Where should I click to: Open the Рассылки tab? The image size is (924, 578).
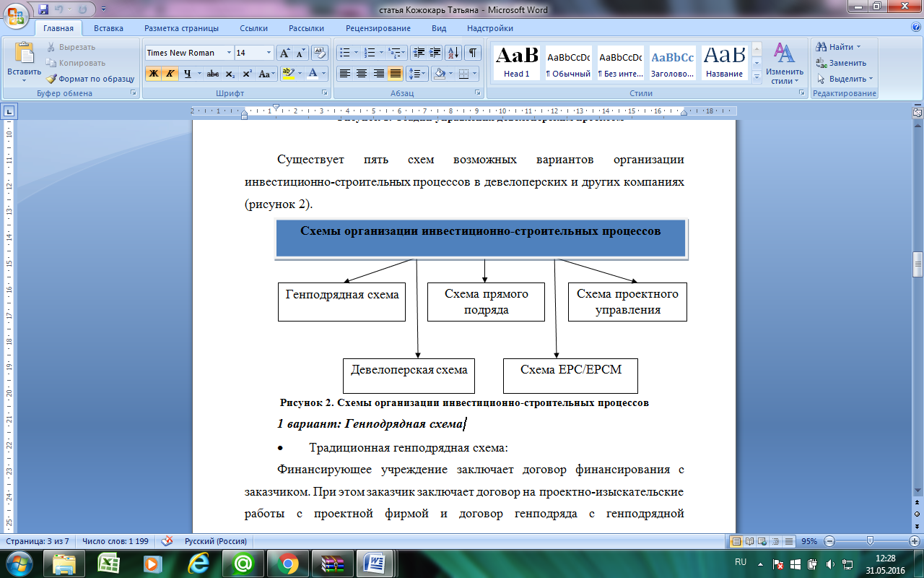[x=306, y=28]
